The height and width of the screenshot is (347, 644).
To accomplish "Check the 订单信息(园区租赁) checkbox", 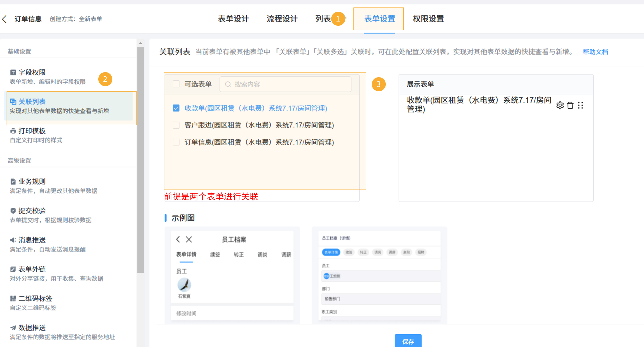I will (x=176, y=142).
